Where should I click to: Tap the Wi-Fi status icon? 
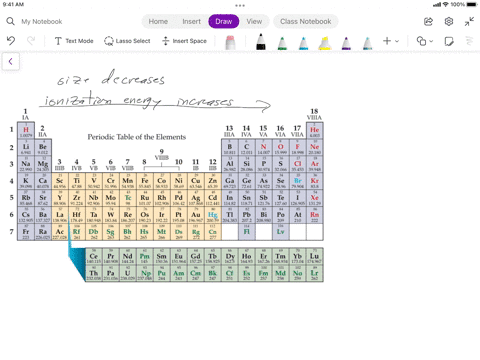pyautogui.click(x=445, y=4)
